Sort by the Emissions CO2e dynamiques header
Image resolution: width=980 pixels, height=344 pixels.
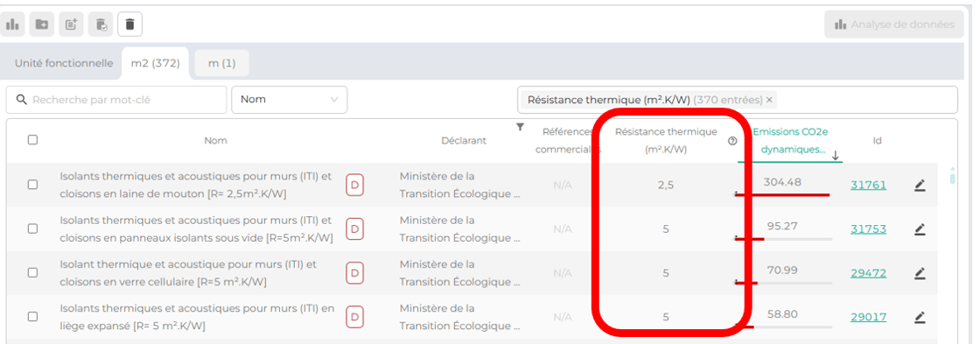(x=790, y=141)
